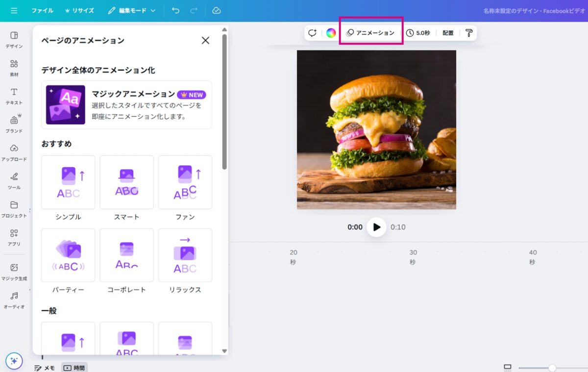This screenshot has width=588, height=372.
Task: Click the NEW badge on マジックアニメーション
Action: click(x=192, y=95)
